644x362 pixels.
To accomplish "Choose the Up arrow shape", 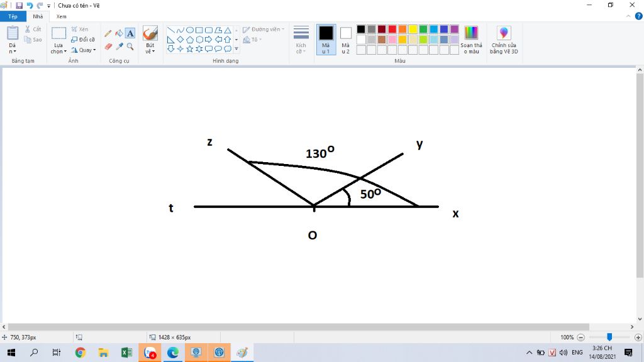I will [228, 40].
